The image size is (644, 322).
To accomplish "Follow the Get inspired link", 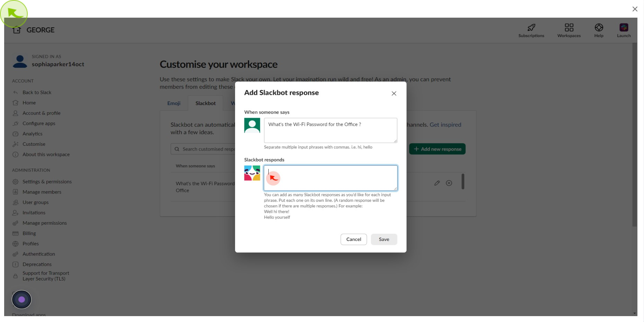I will 445,125.
